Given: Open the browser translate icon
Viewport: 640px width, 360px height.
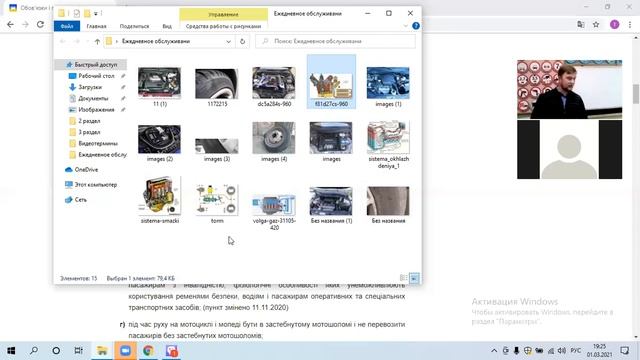Looking at the screenshot, I should click(x=581, y=24).
